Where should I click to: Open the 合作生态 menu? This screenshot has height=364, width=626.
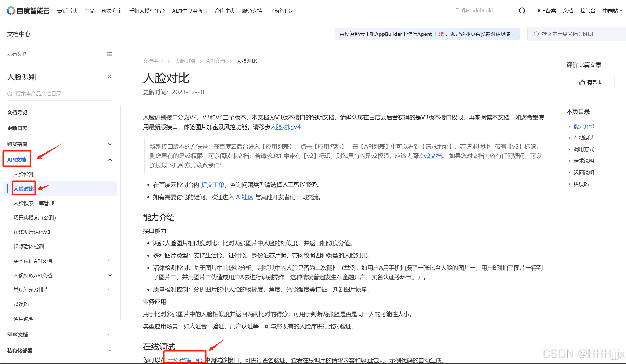pyautogui.click(x=225, y=11)
